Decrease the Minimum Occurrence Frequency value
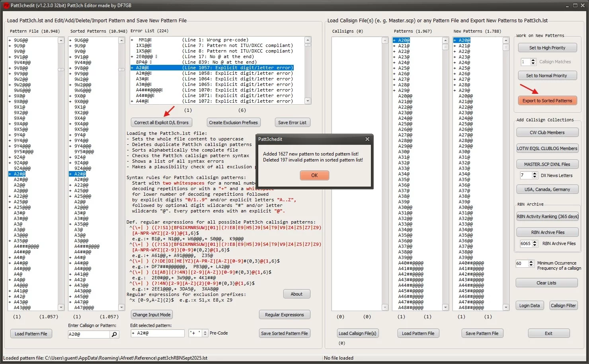The image size is (589, 364). (x=531, y=265)
